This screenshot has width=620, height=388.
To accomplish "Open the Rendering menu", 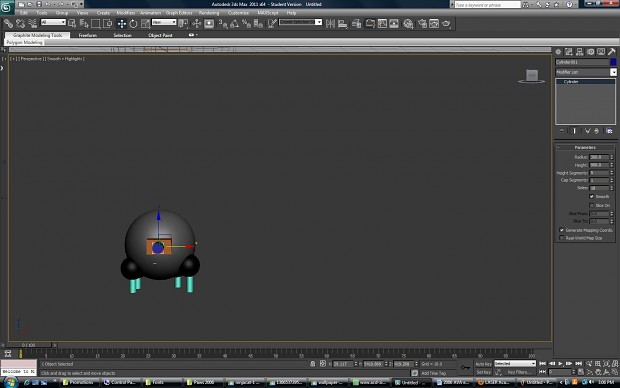I will 209,13.
